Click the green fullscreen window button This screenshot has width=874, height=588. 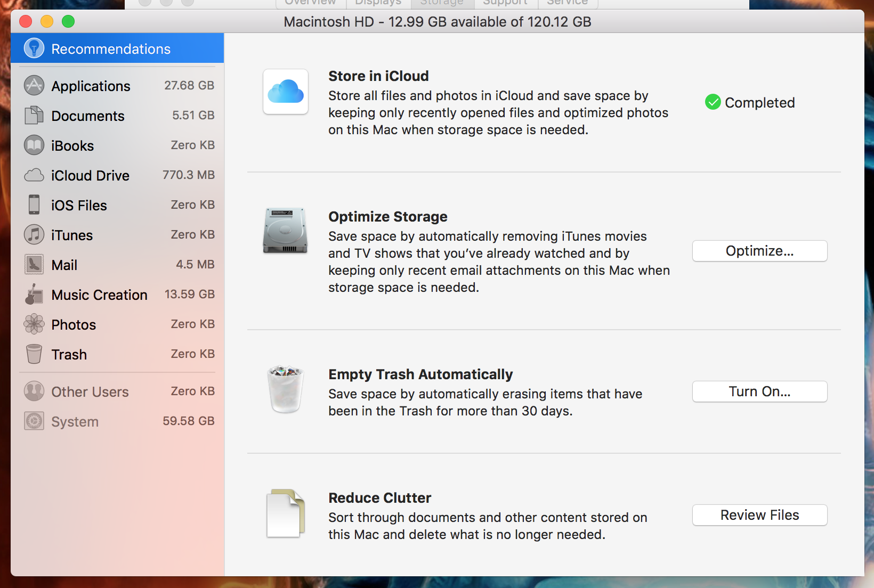[x=68, y=21]
